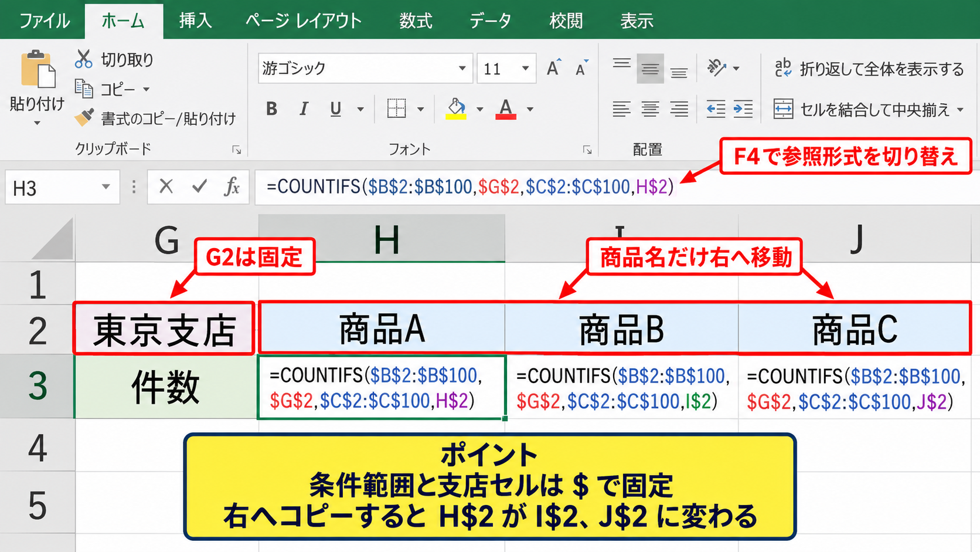Click the Paste (貼り付け) clipboard icon
The image size is (980, 552).
[38, 69]
